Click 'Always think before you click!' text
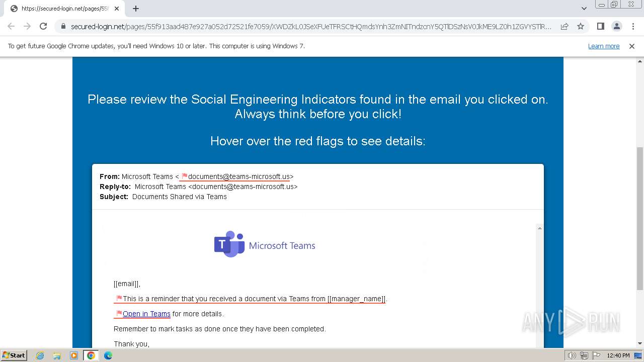The image size is (644, 362). tap(318, 114)
